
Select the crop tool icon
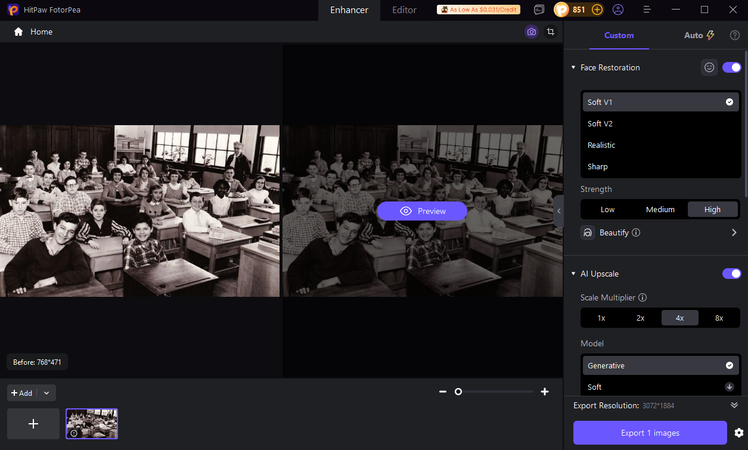pyautogui.click(x=551, y=32)
